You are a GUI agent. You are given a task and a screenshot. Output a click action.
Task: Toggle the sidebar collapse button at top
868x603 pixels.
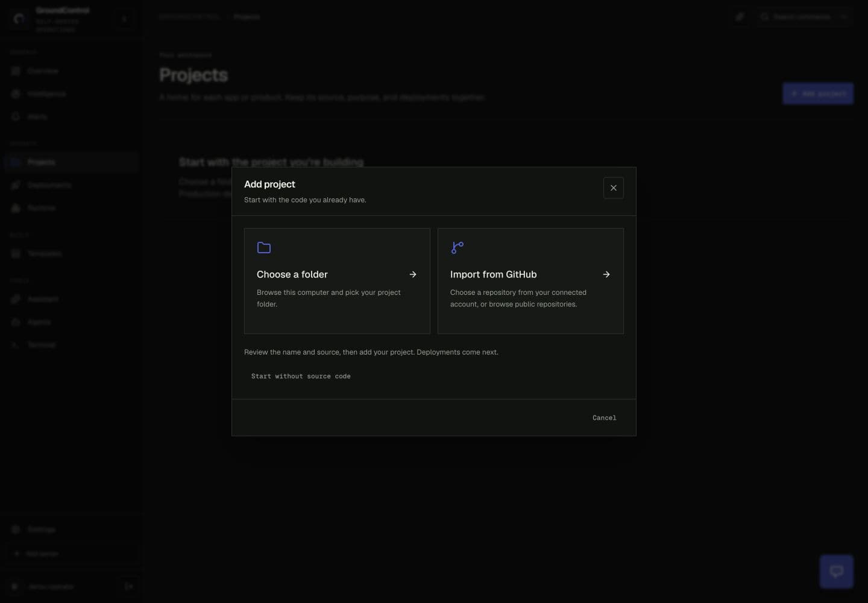coord(124,19)
